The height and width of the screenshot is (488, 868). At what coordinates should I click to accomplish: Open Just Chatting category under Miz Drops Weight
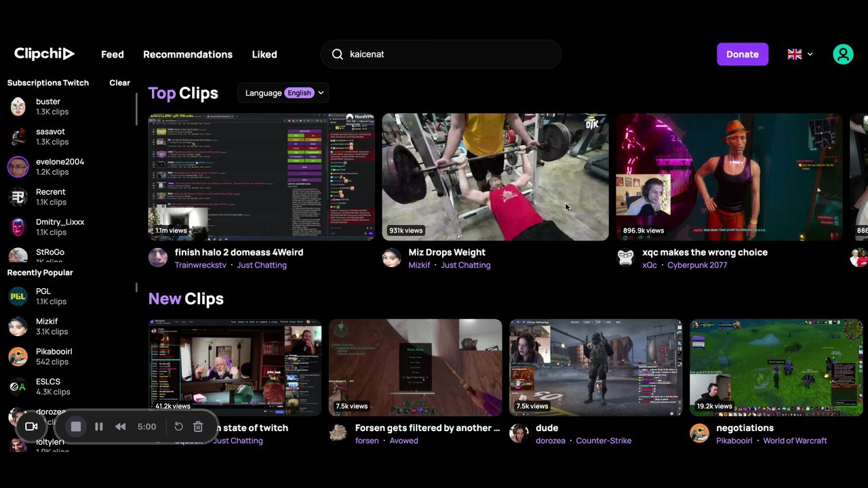point(465,265)
